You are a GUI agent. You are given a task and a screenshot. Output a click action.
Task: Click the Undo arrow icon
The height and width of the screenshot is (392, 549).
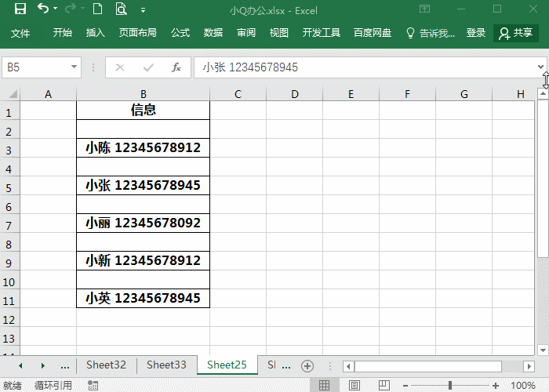(43, 8)
